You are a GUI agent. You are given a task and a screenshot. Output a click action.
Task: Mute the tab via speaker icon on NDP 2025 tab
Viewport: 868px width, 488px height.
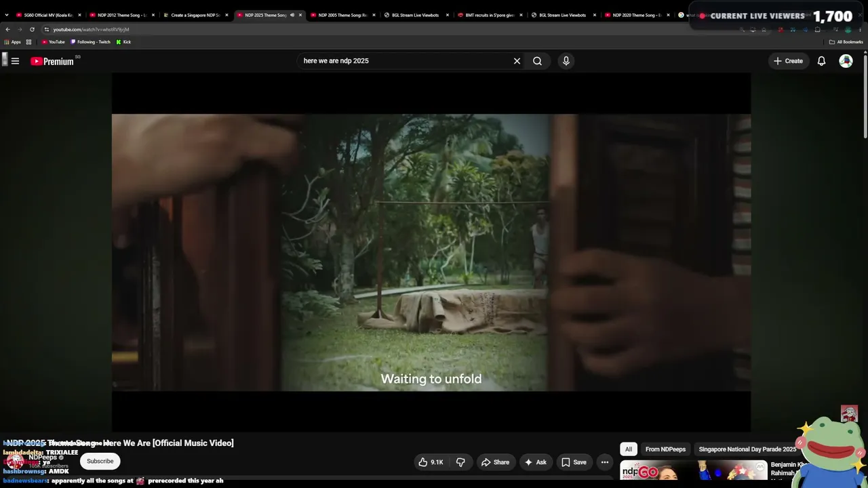pos(292,15)
